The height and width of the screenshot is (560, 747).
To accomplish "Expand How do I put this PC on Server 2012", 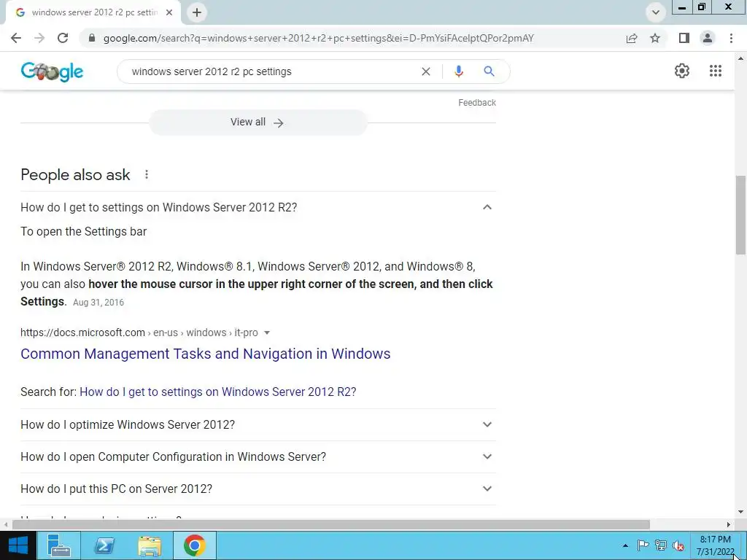I will coord(258,489).
